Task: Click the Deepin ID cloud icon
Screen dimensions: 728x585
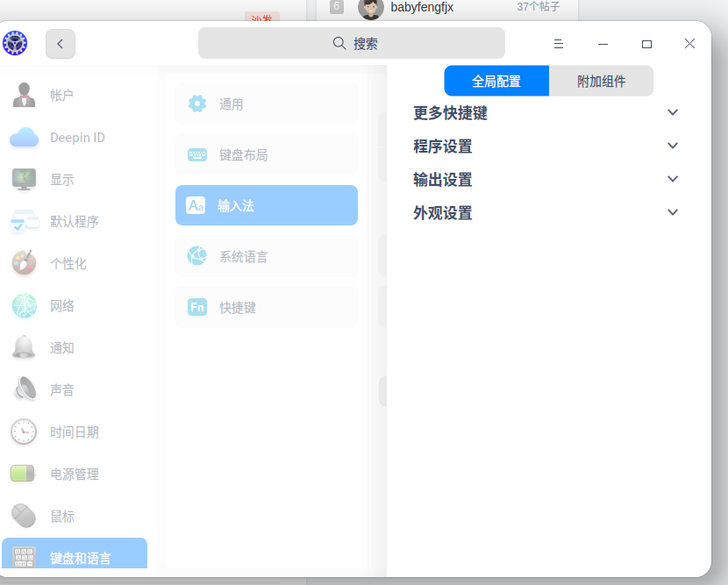Action: [23, 137]
